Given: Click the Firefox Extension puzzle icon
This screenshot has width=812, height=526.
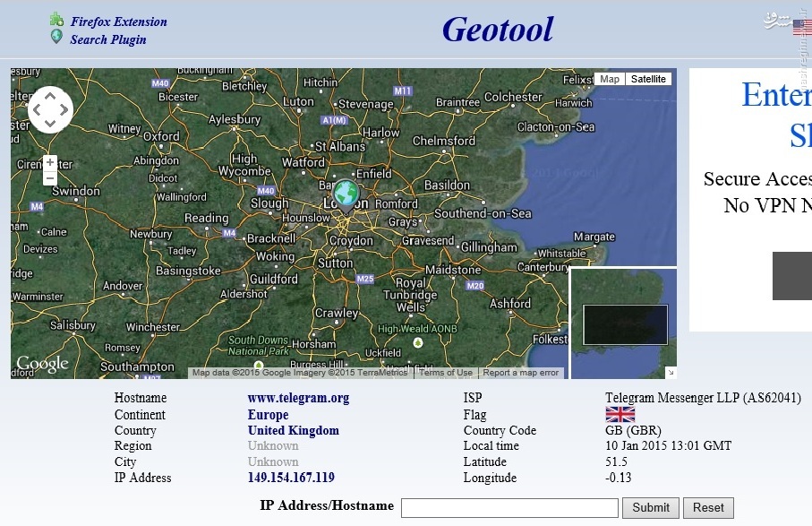Looking at the screenshot, I should click(56, 20).
